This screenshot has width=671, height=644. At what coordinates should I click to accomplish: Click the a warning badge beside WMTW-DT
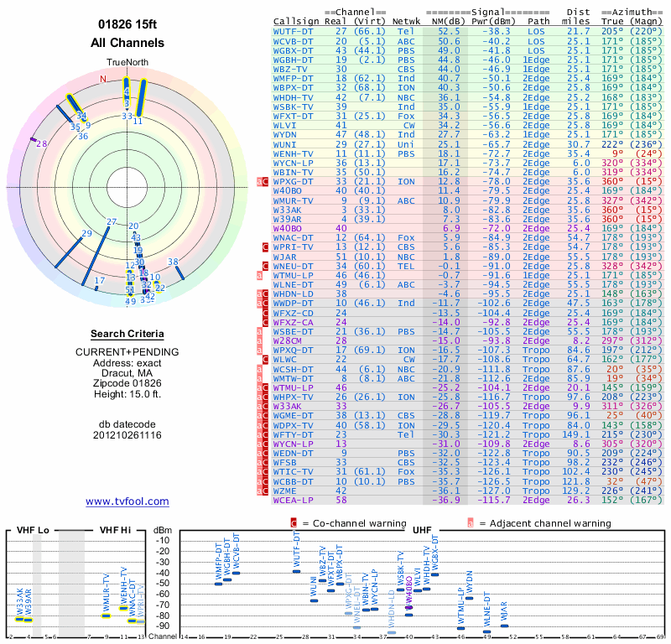tap(259, 379)
